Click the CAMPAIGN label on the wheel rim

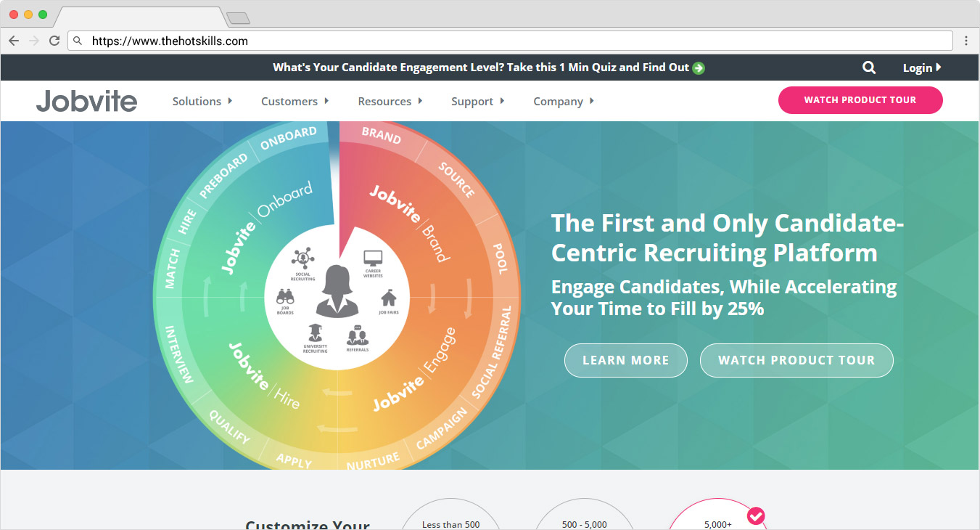click(442, 428)
